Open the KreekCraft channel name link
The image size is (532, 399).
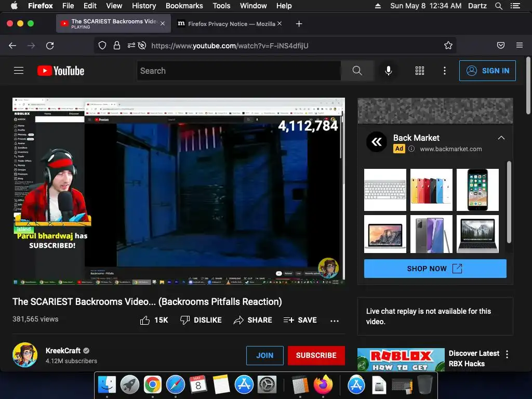click(x=63, y=351)
